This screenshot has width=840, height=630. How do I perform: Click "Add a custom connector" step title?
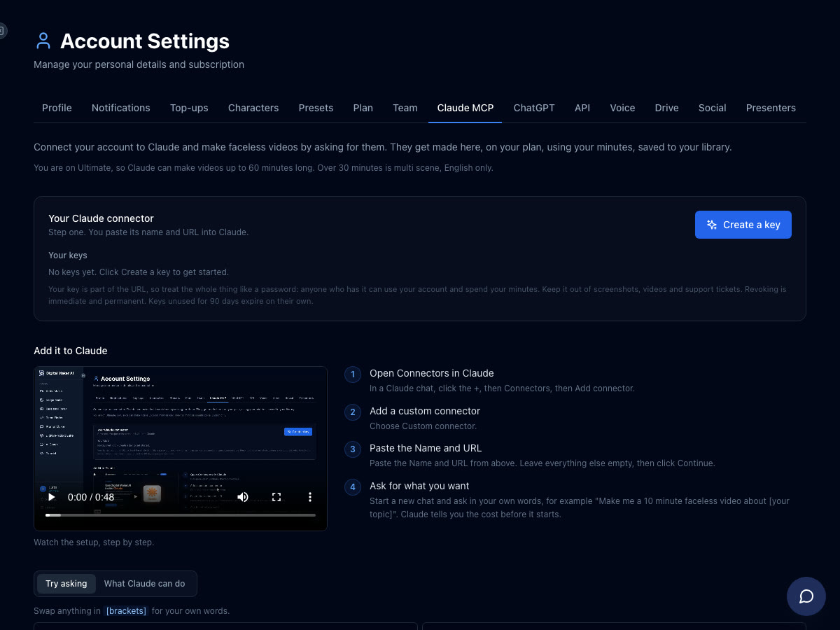[425, 411]
